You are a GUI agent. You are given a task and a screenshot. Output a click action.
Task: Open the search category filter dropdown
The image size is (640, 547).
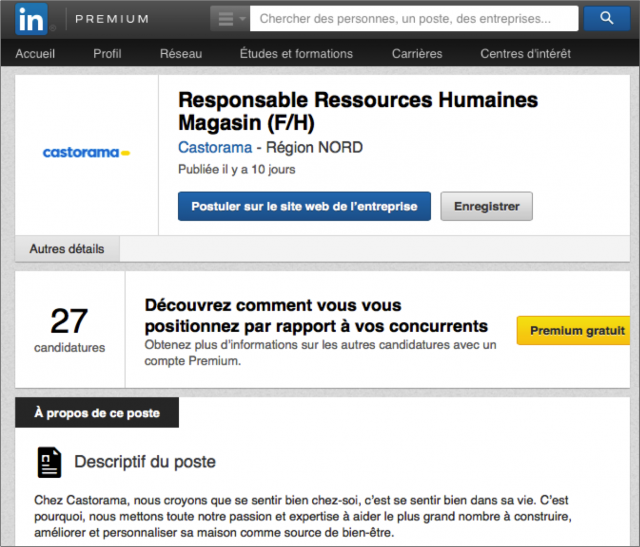(x=229, y=18)
